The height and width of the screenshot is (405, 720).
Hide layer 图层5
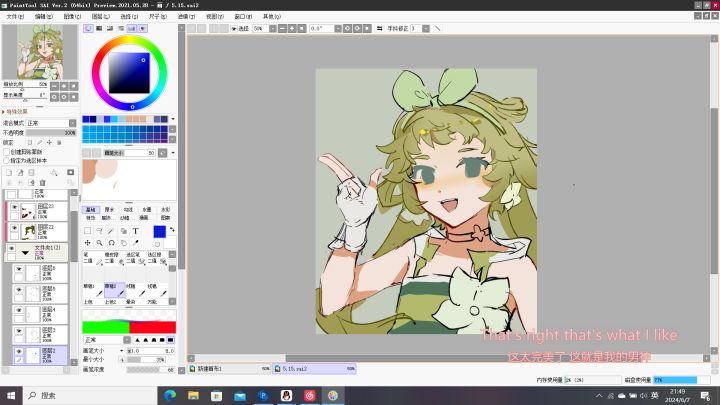point(19,290)
